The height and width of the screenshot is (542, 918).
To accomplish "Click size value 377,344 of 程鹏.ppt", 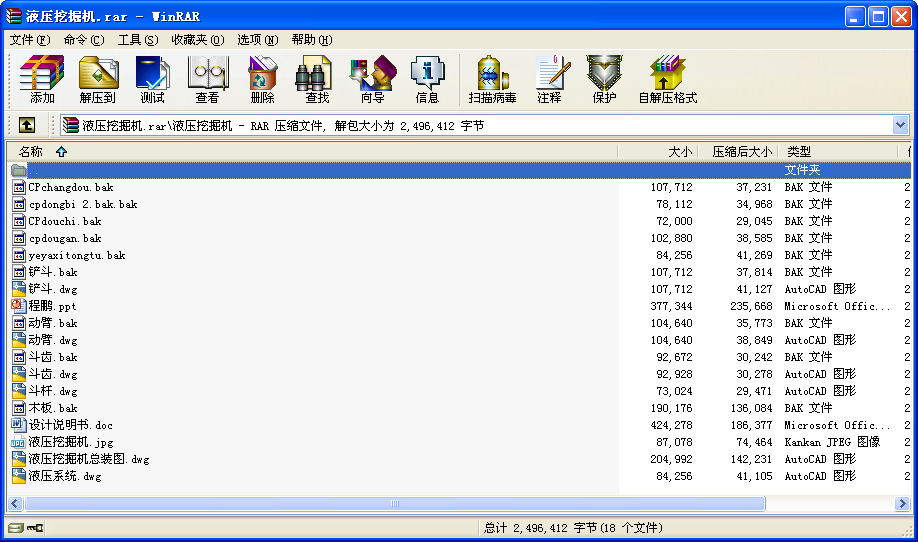I will click(x=672, y=306).
